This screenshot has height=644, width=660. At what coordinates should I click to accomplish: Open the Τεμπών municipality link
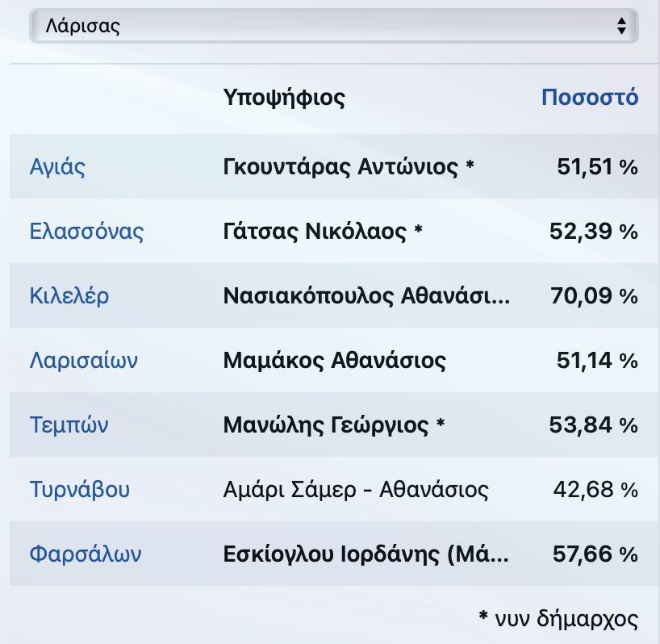pos(69,424)
